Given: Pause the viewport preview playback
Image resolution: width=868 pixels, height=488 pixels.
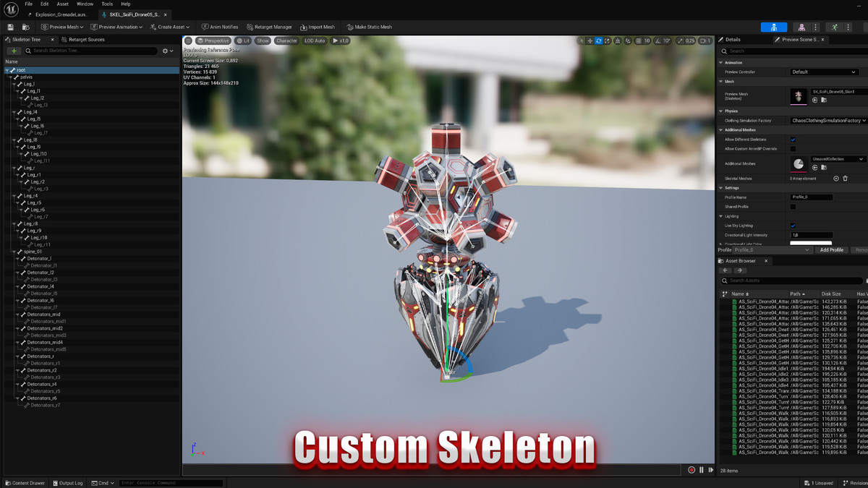Looking at the screenshot, I should (702, 470).
